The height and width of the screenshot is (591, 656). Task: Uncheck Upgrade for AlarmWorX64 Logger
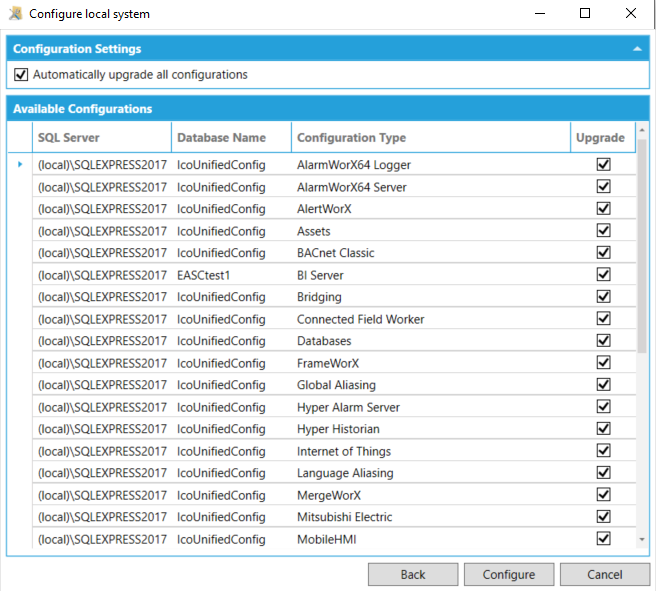603,164
